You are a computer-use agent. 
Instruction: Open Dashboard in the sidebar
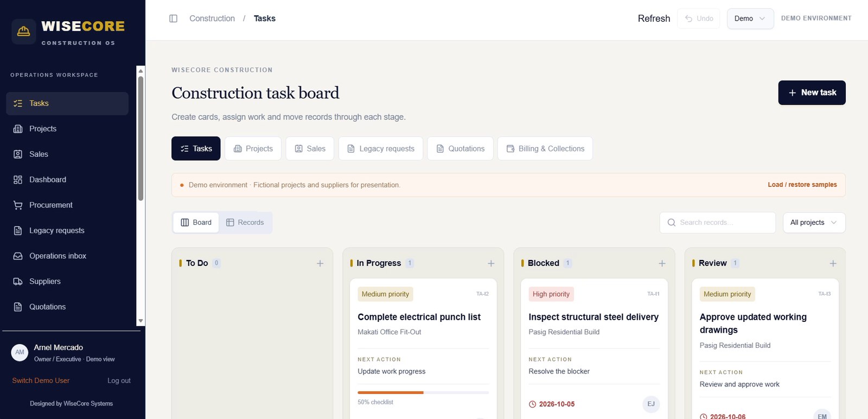click(x=67, y=180)
